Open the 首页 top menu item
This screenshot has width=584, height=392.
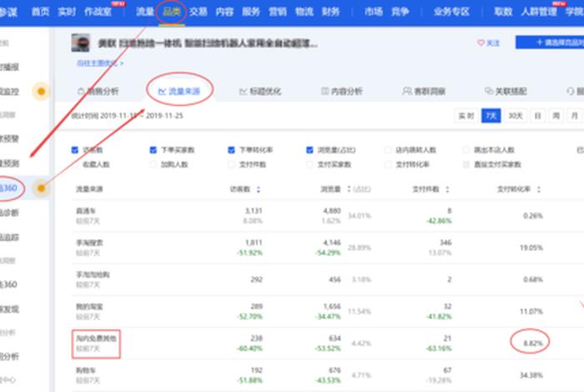point(40,12)
